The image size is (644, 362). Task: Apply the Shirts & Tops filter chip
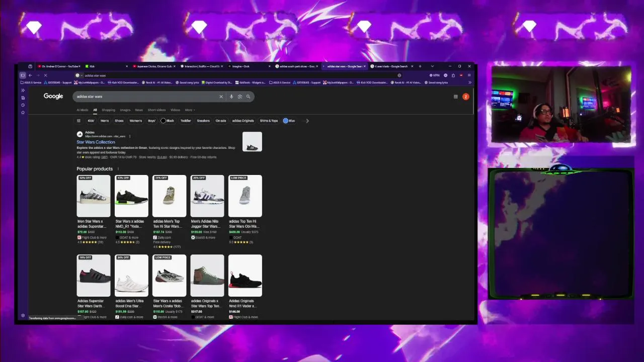pos(269,121)
